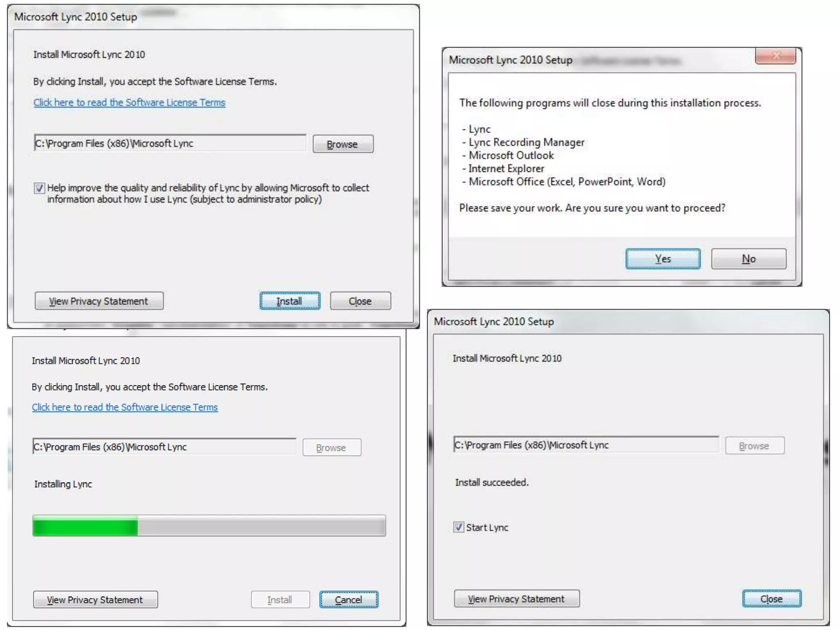Click the path field in succeeded dialog

point(586,445)
